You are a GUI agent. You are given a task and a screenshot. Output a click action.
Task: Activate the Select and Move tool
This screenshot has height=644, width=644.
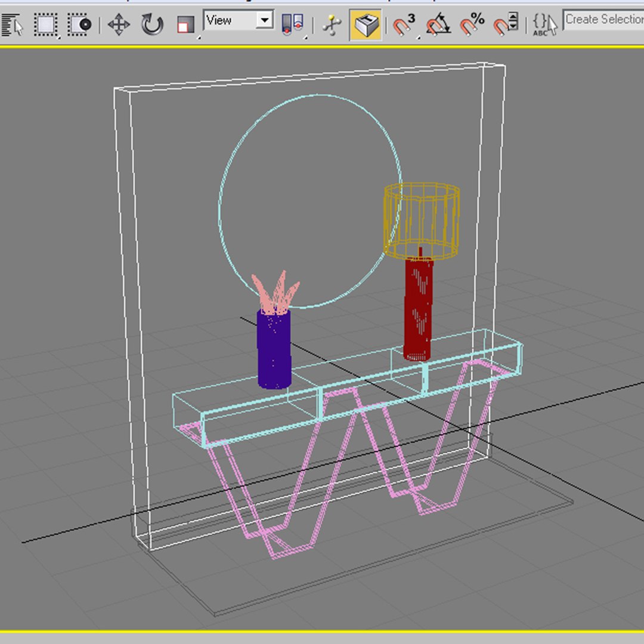[119, 24]
